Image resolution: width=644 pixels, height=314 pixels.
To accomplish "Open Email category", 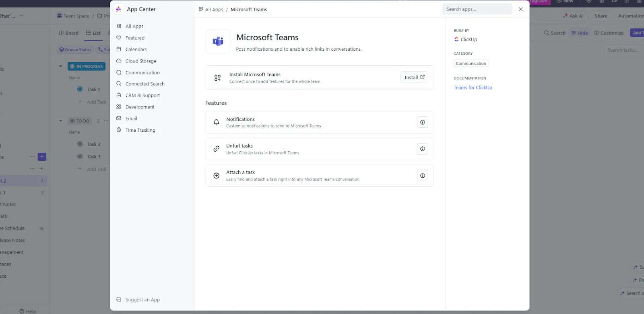I will [131, 119].
